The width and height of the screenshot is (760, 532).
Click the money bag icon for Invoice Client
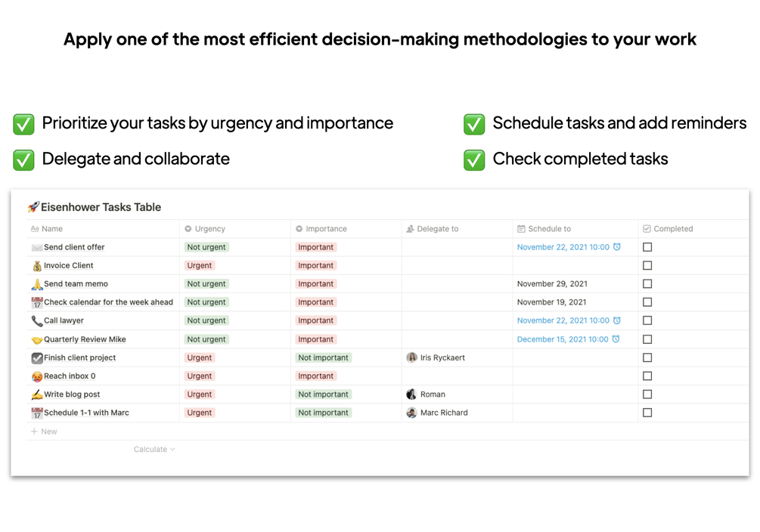pos(37,265)
